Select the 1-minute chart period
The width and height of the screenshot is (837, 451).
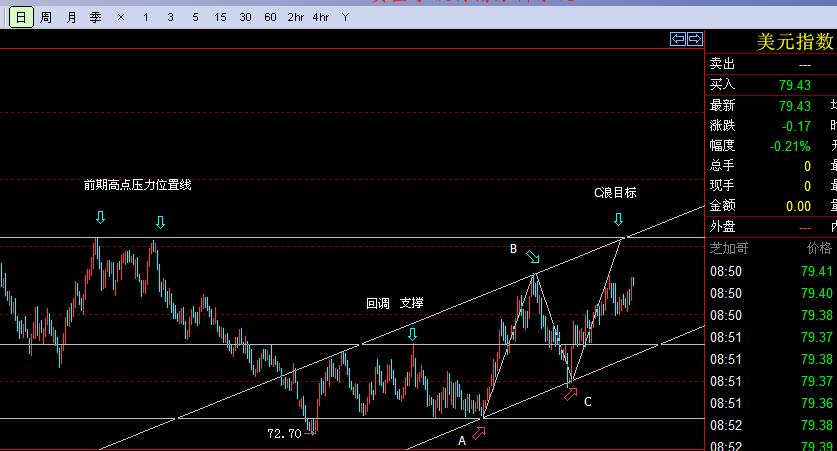146,18
